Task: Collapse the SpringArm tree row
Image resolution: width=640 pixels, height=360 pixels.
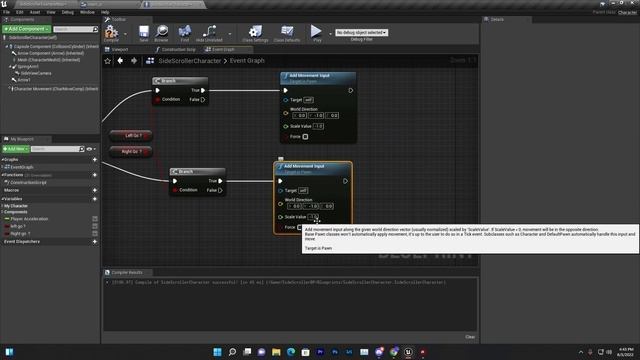Action: tap(10, 67)
